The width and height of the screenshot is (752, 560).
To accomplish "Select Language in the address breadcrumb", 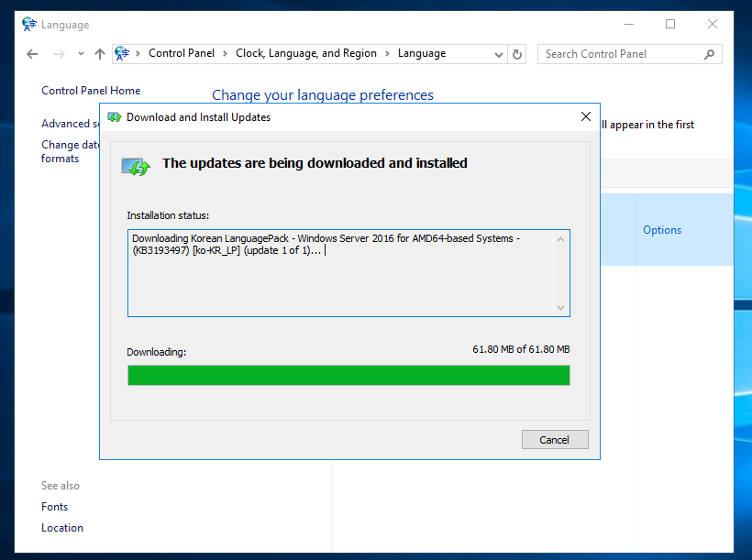I will click(422, 53).
